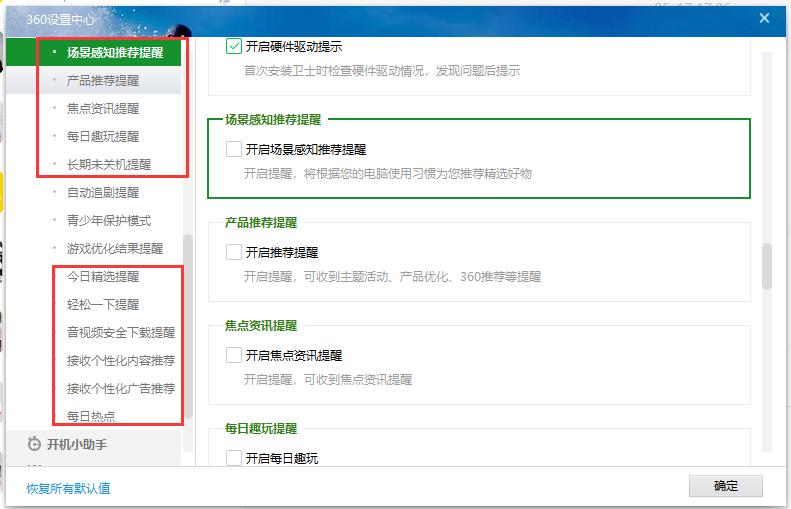Confirm settings with 确定 button

pos(725,486)
